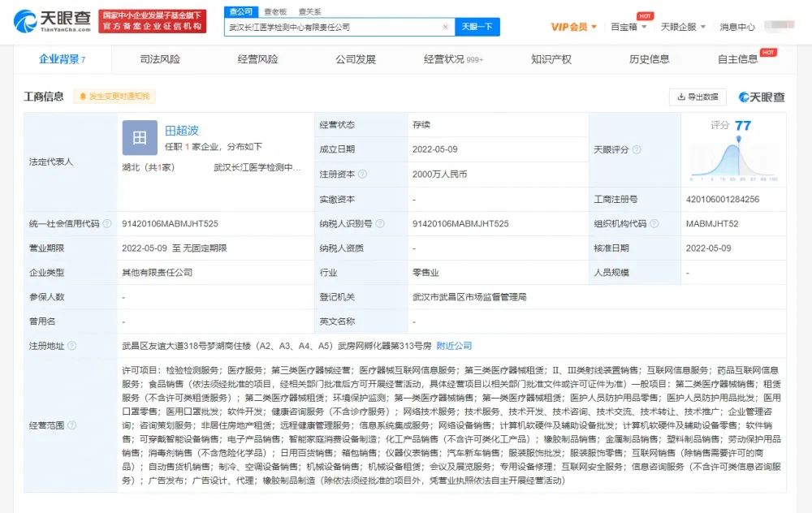Click the blurred user avatar

point(780,24)
